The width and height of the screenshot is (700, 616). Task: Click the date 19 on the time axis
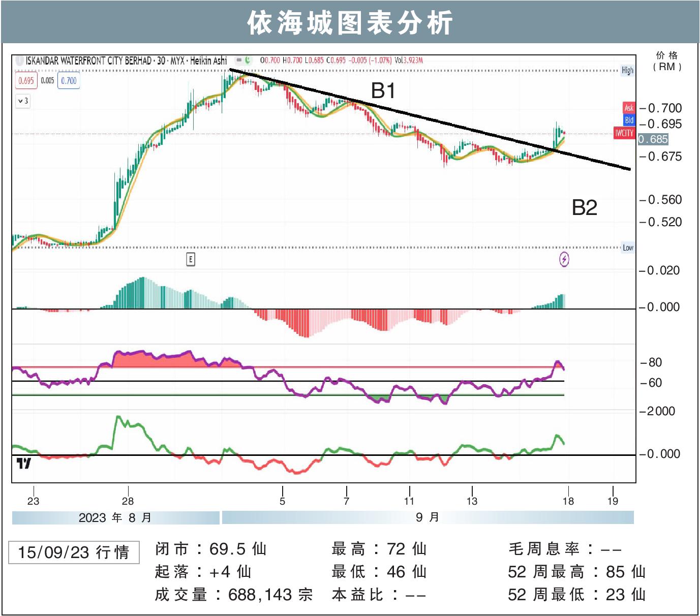pos(613,501)
